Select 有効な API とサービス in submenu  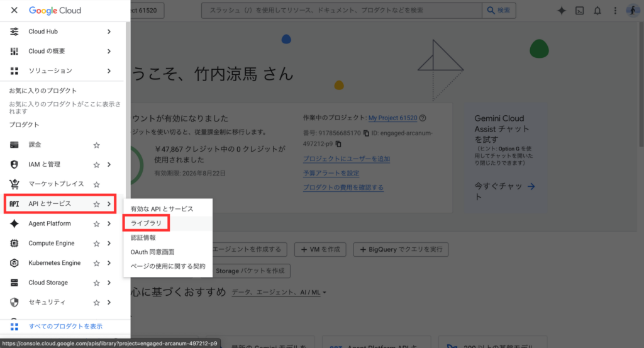tap(167, 209)
